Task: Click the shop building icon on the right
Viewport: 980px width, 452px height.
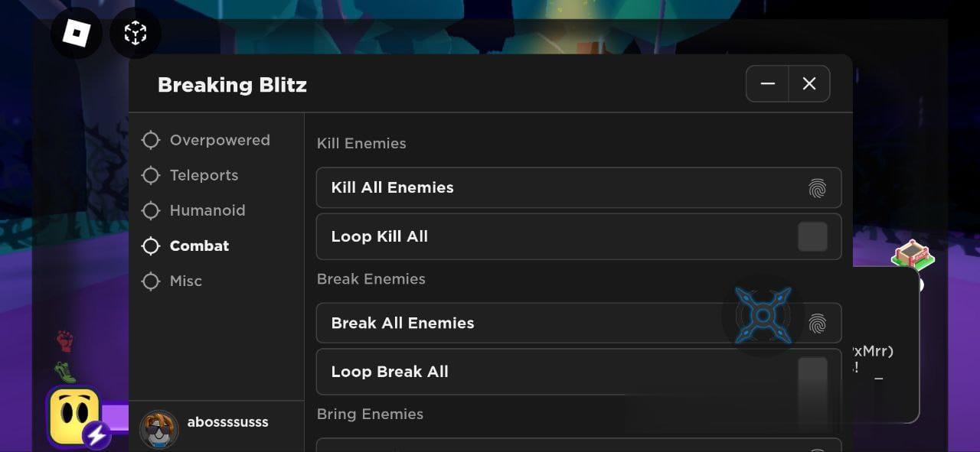Action: point(913,256)
